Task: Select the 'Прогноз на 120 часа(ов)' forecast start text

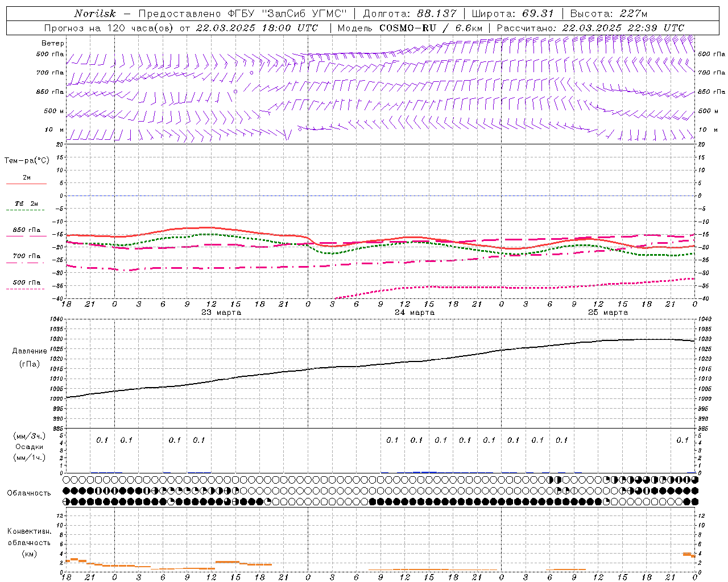Action: click(110, 28)
